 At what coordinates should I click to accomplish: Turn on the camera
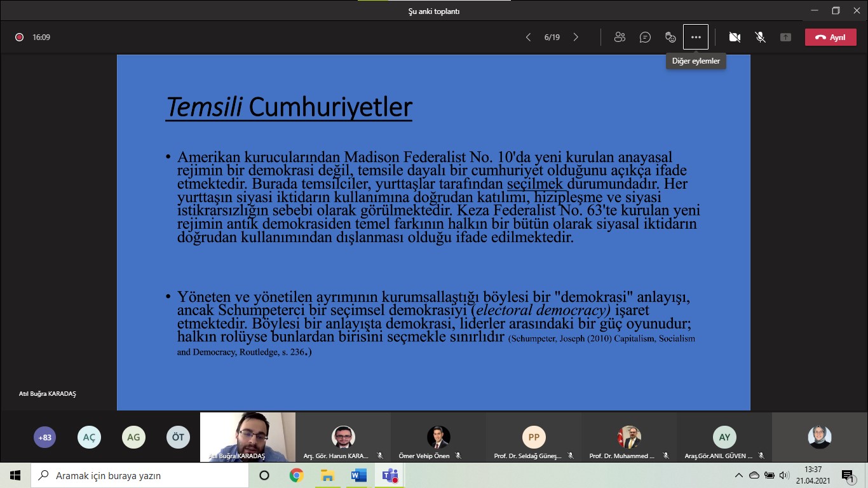(735, 37)
